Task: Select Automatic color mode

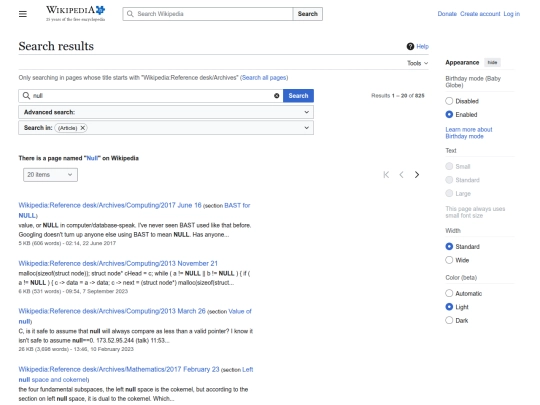Action: point(449,293)
